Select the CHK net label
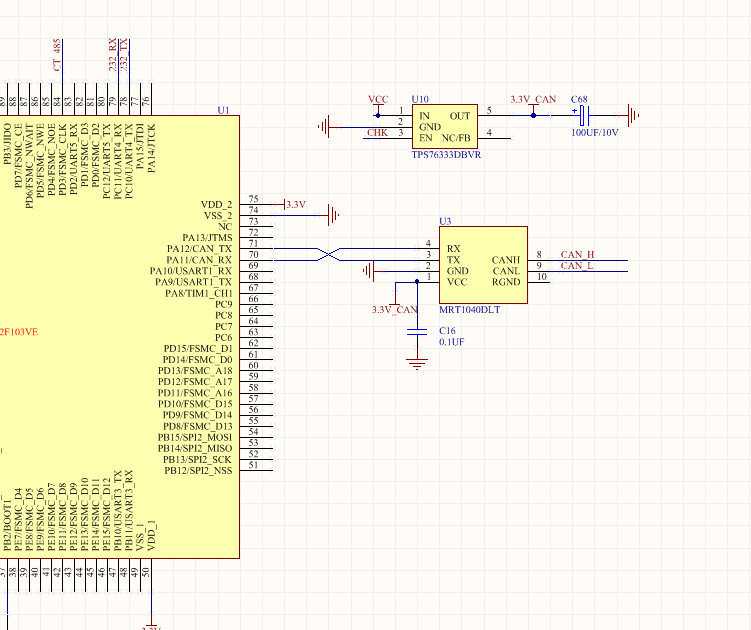The width and height of the screenshot is (751, 630). tap(377, 133)
